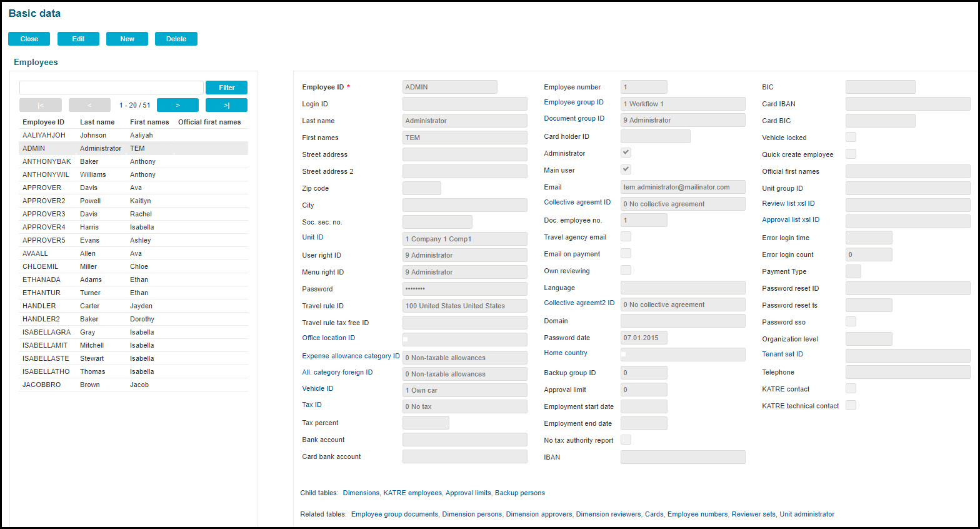Image resolution: width=980 pixels, height=529 pixels.
Task: Check the Email on payment box
Action: click(626, 253)
